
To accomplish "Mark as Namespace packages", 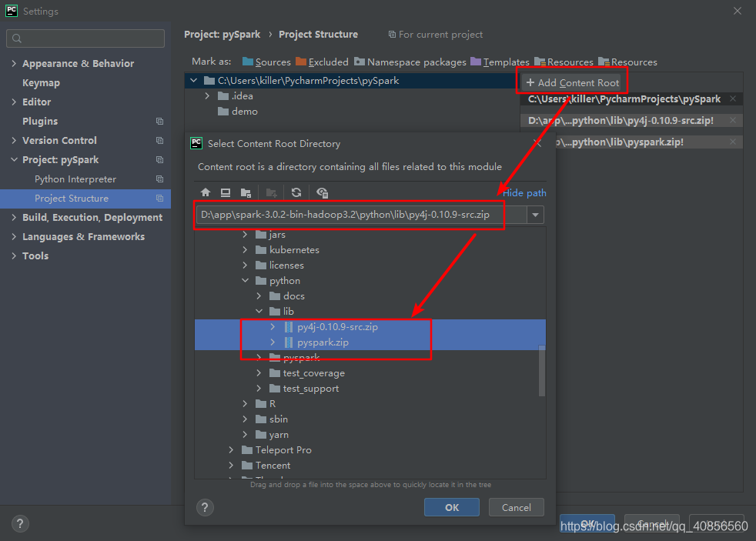I will click(x=410, y=62).
